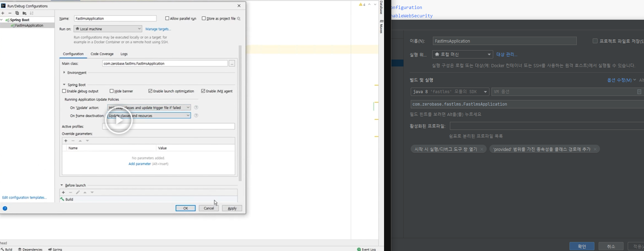Move configuration into new folder icon
Image resolution: width=644 pixels, height=251 pixels.
click(x=24, y=13)
